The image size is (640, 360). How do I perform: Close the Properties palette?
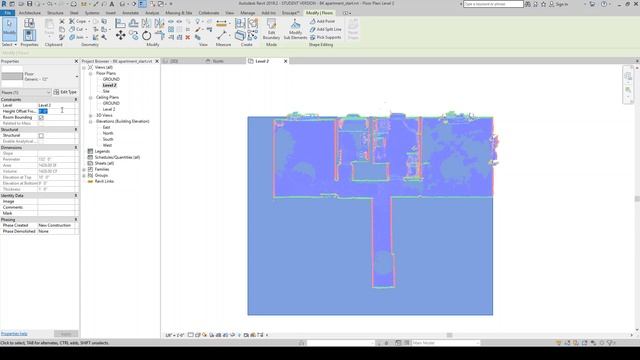(76, 61)
